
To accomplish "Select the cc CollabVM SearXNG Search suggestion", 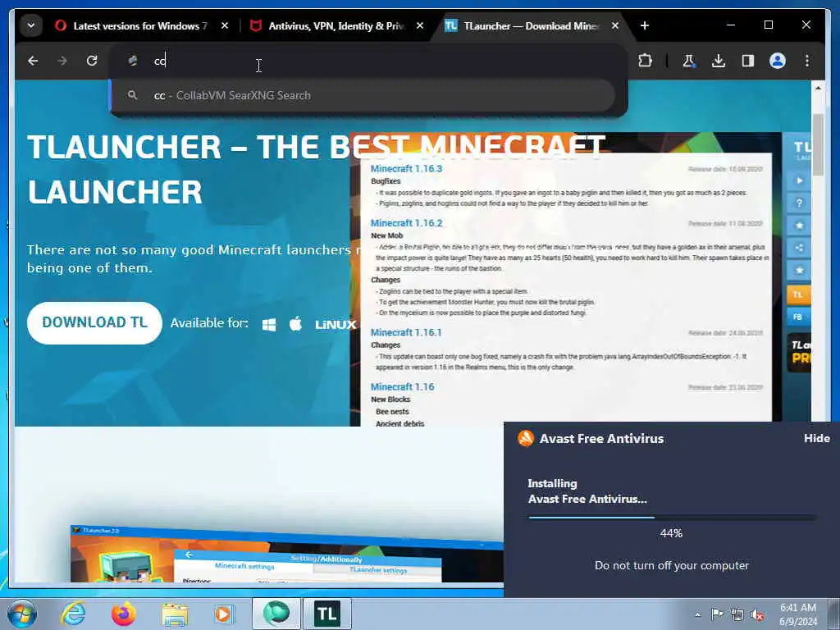I will click(362, 95).
